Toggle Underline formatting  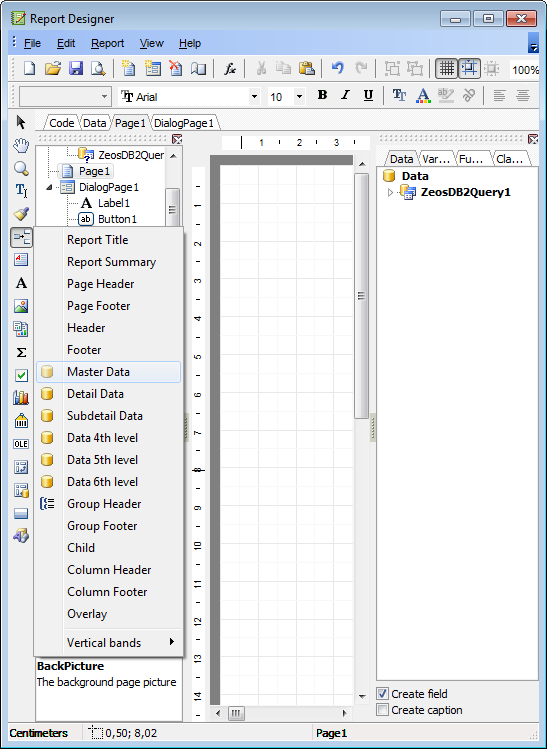(x=368, y=95)
